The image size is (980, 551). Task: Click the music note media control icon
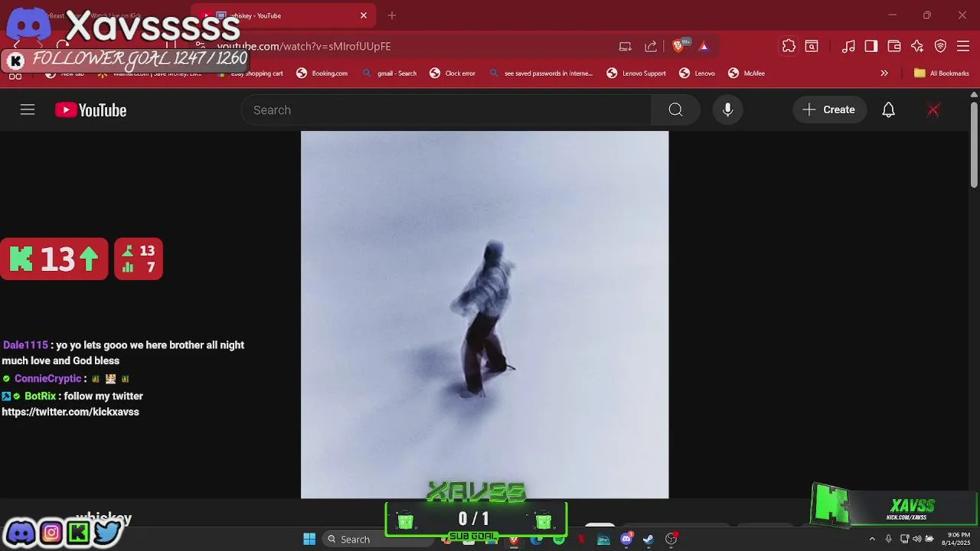point(848,47)
